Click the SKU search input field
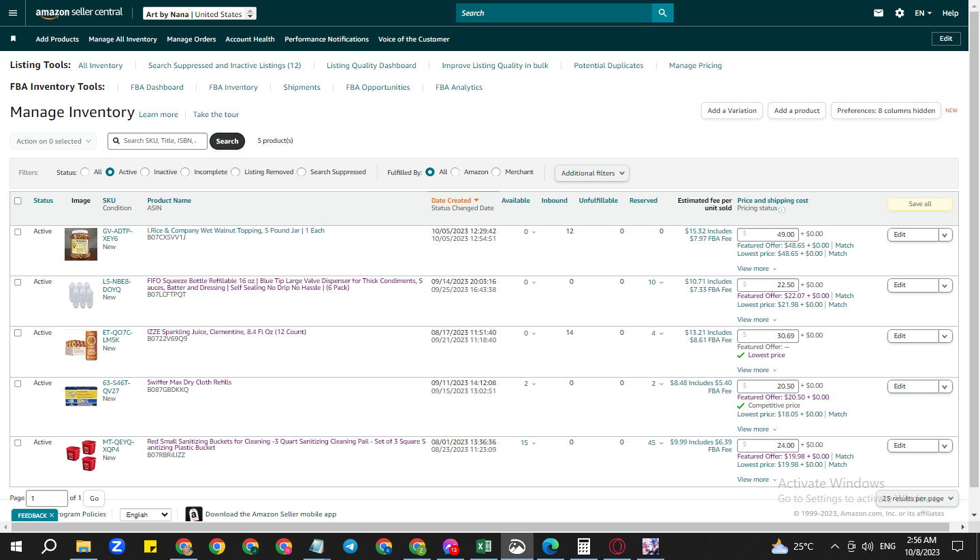 (157, 141)
